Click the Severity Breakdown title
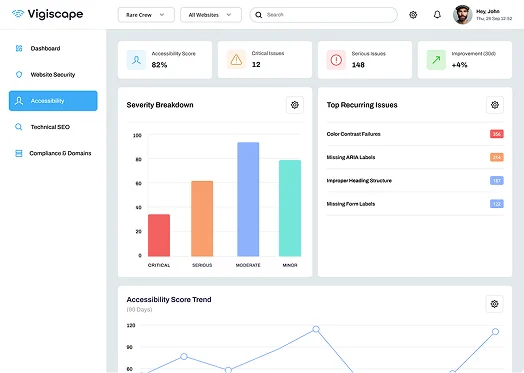This screenshot has width=524, height=373. 160,105
